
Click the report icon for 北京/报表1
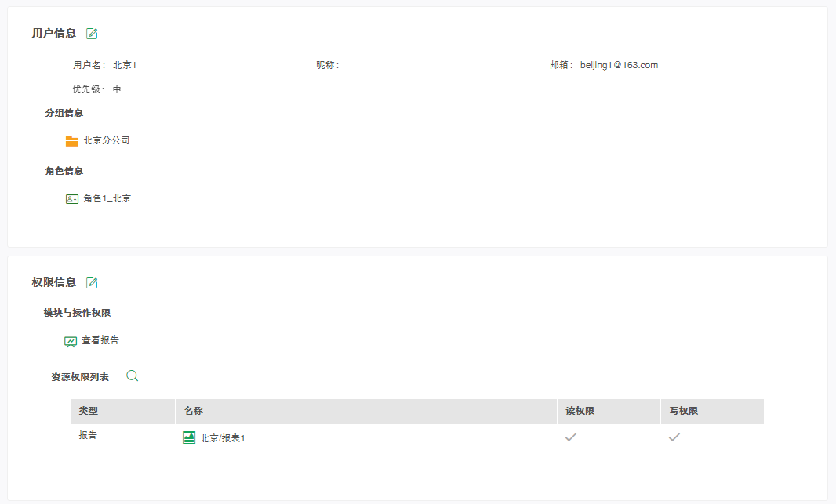189,438
